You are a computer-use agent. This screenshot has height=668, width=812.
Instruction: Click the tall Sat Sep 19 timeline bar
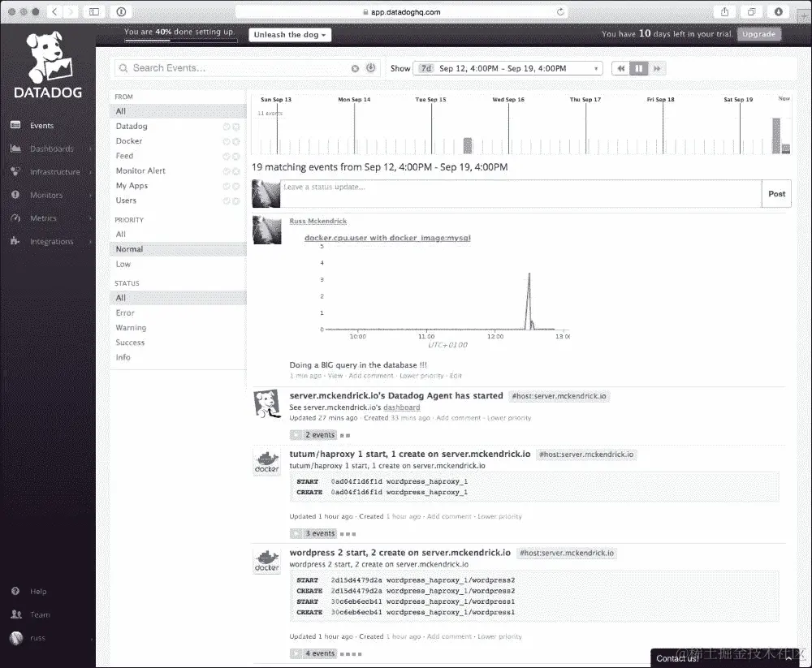pyautogui.click(x=775, y=136)
